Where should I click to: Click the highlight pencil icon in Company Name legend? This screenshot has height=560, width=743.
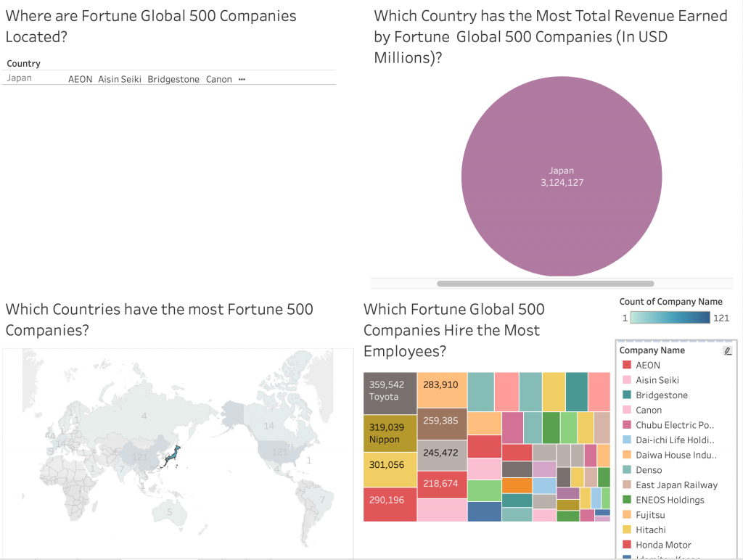[727, 350]
